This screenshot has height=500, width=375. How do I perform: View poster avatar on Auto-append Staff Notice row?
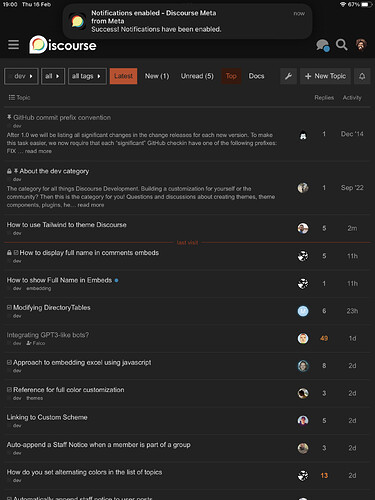click(303, 448)
